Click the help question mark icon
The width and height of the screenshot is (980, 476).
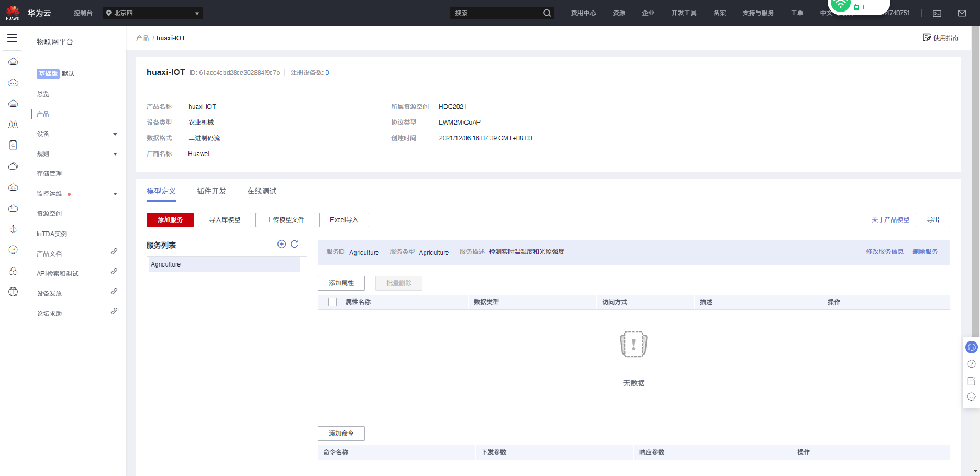point(972,364)
